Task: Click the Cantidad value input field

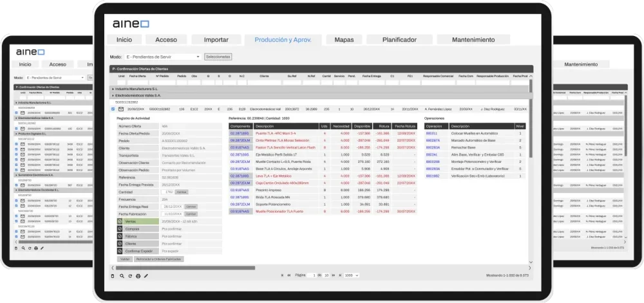Action: point(167,192)
